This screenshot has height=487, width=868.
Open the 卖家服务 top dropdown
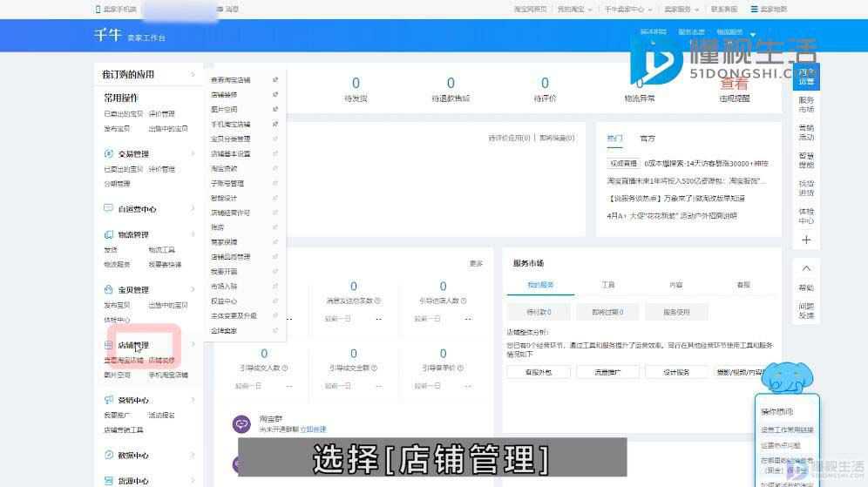tap(681, 9)
